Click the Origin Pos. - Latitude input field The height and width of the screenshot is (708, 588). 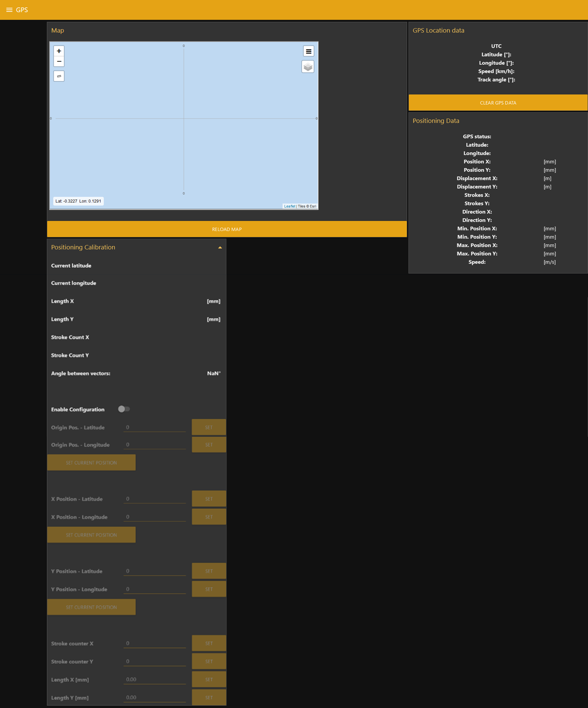(x=154, y=427)
